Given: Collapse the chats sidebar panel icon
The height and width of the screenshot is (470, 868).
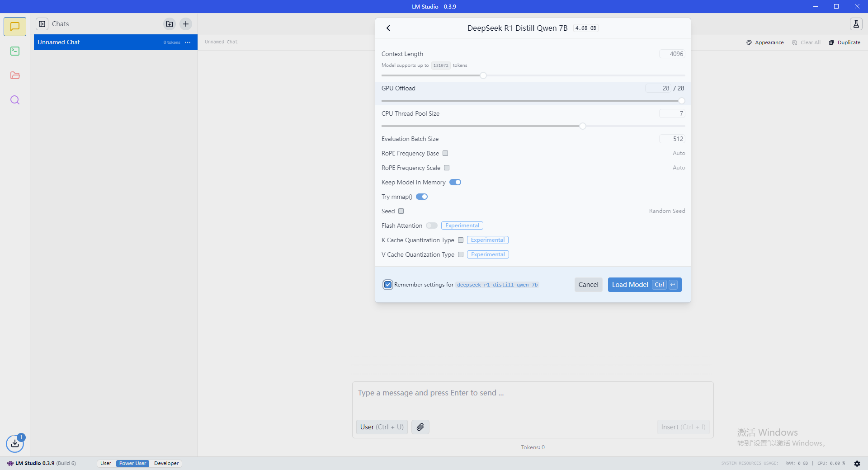Looking at the screenshot, I should [x=42, y=24].
